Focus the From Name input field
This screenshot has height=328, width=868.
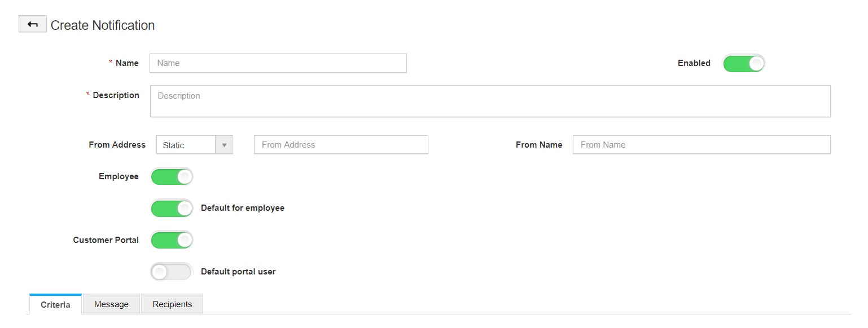(x=701, y=145)
